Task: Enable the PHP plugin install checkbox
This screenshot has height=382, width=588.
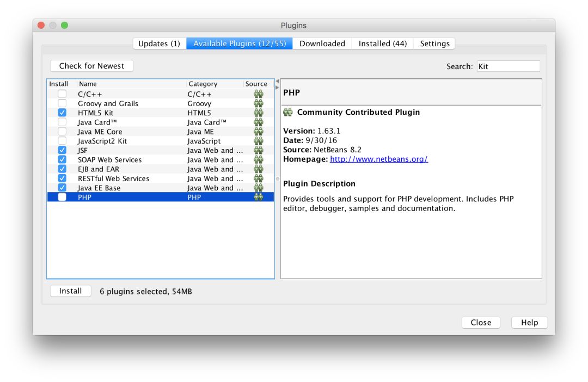Action: click(62, 197)
